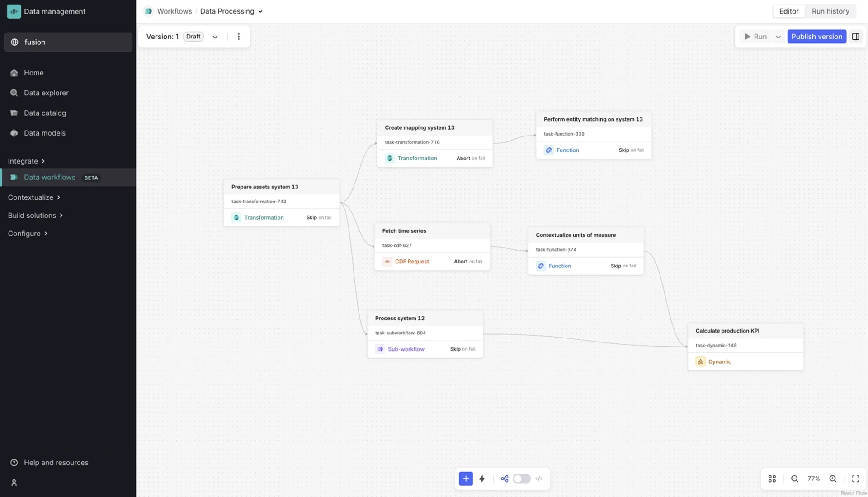
Task: Click the Publish version button
Action: (816, 37)
